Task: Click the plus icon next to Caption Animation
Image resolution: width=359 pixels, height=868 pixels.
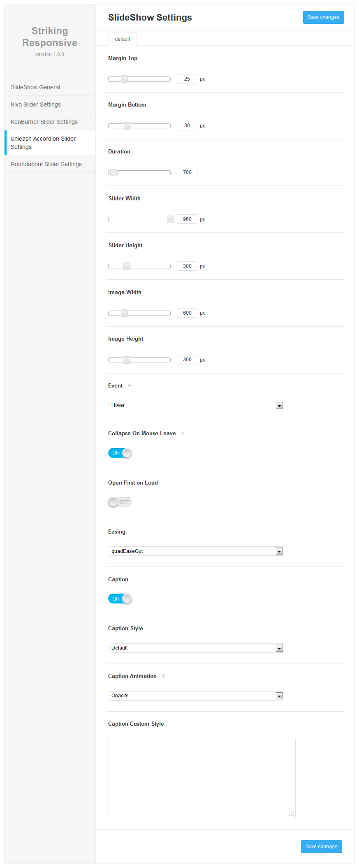Action: [163, 676]
